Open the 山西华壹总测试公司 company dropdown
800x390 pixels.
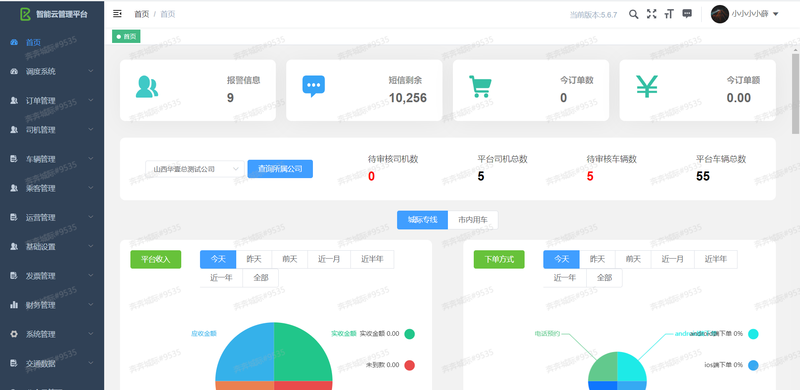195,169
